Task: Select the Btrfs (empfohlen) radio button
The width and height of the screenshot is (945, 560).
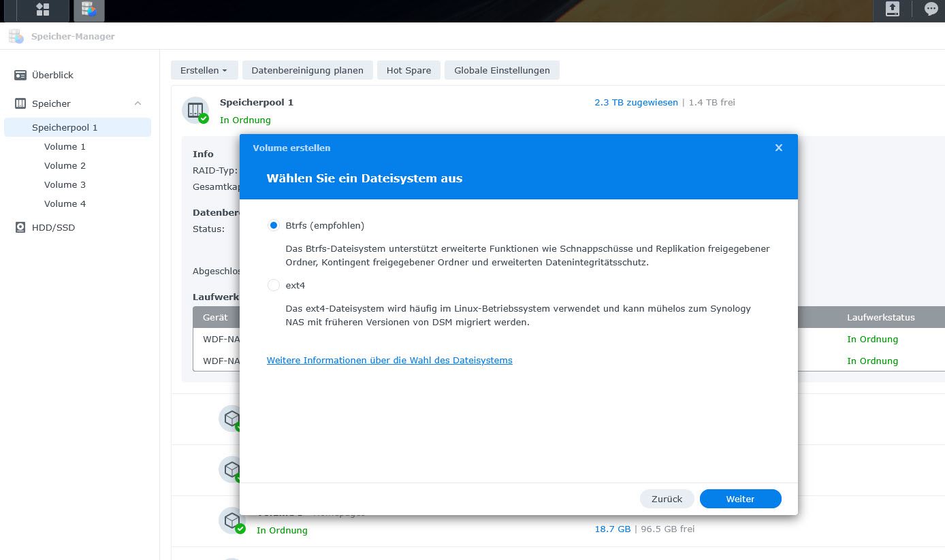Action: pos(274,225)
